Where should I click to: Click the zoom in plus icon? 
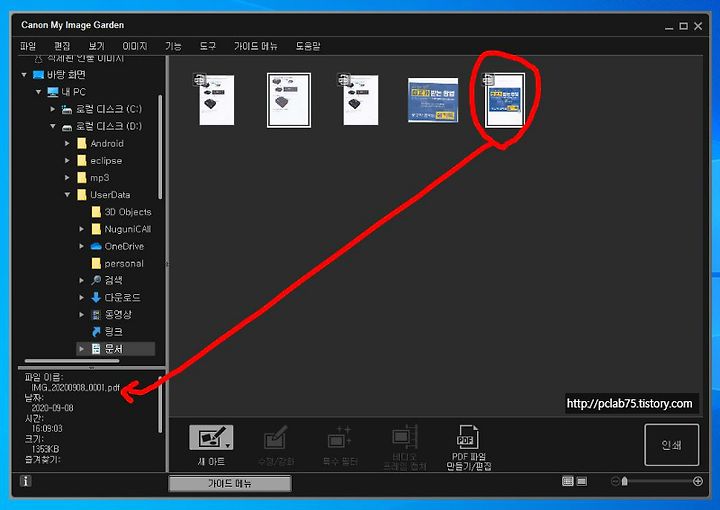(698, 481)
